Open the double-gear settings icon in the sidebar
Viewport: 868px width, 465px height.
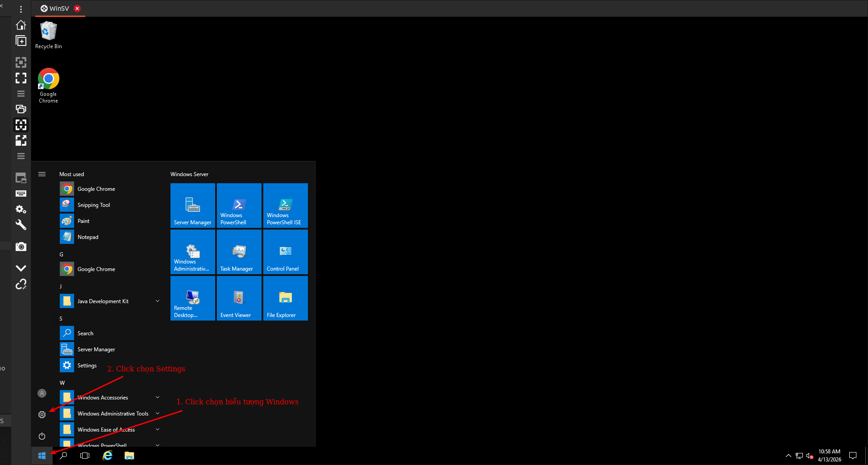pyautogui.click(x=21, y=209)
